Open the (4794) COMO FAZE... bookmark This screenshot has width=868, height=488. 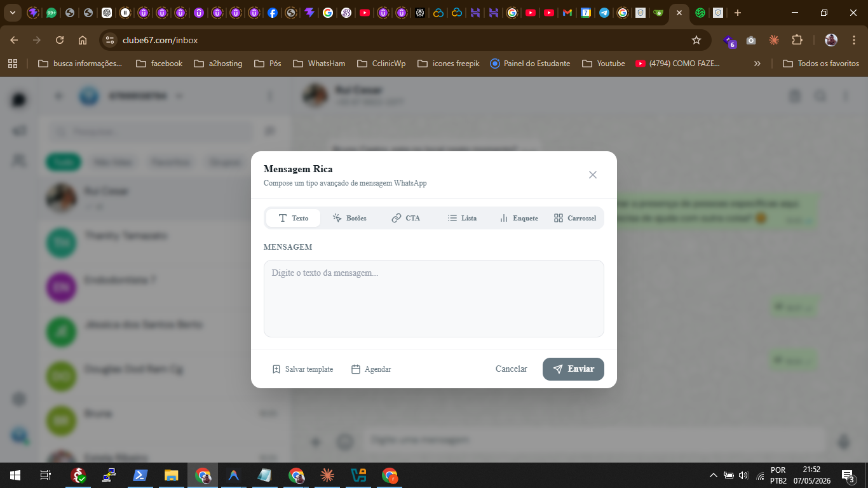678,64
